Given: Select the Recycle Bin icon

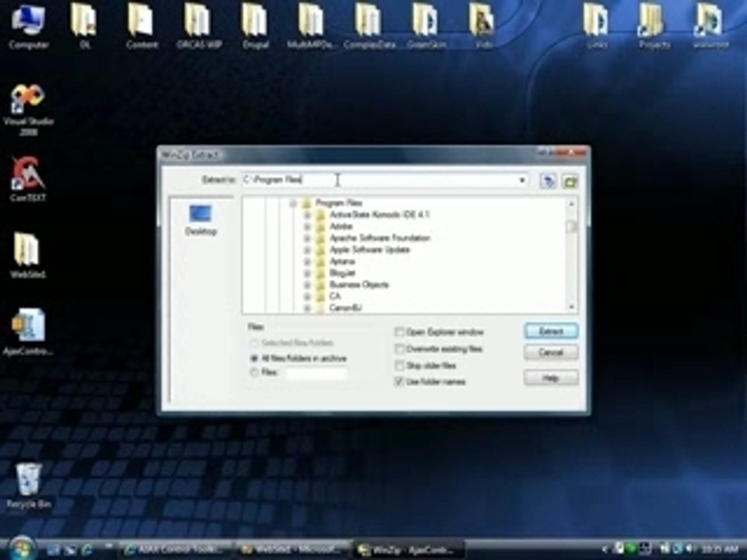Looking at the screenshot, I should point(28,485).
